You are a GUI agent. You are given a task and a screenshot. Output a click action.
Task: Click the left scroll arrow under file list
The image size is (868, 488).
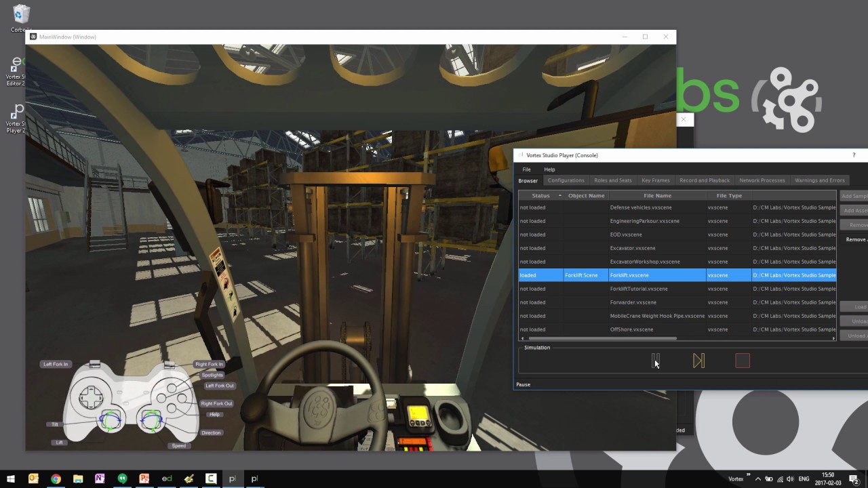coord(521,338)
